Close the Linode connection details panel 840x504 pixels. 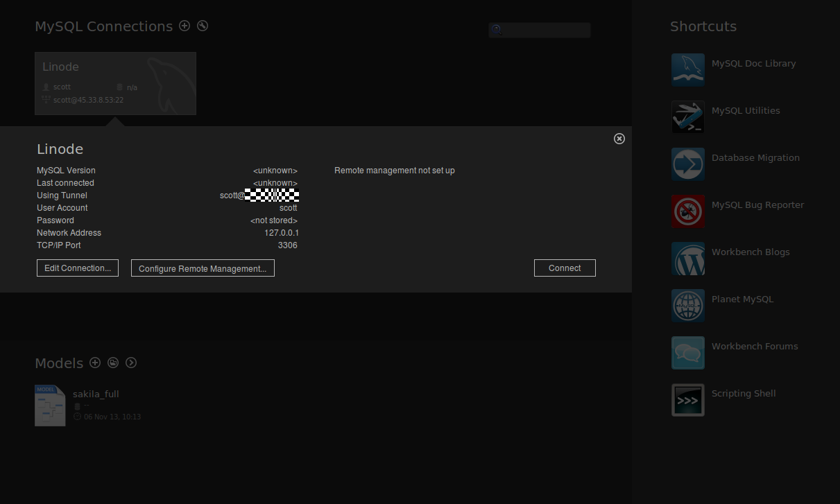click(x=619, y=139)
